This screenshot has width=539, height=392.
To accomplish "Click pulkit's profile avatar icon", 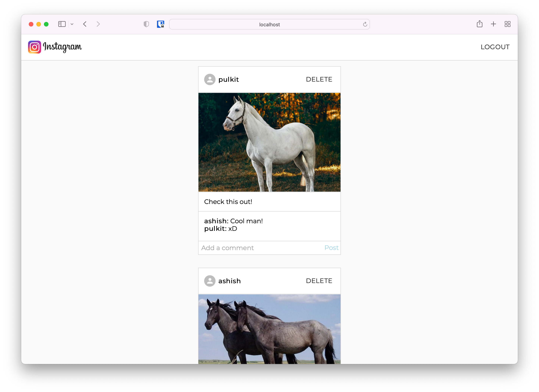I will tap(210, 79).
